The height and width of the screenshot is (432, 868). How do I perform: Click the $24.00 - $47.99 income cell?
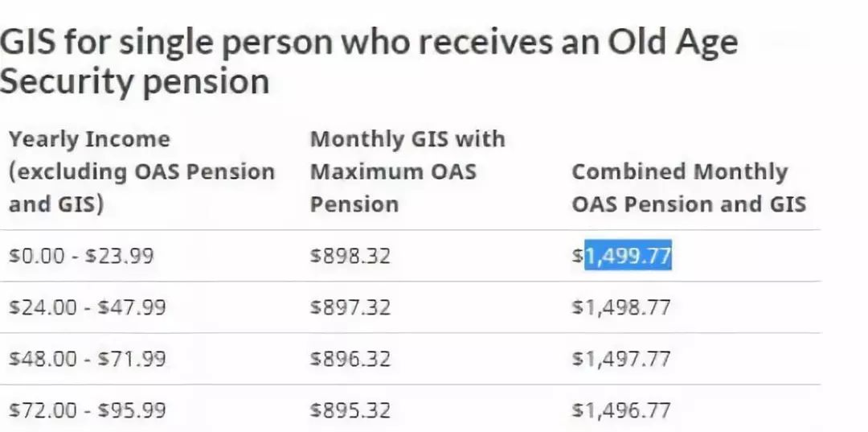pos(87,307)
